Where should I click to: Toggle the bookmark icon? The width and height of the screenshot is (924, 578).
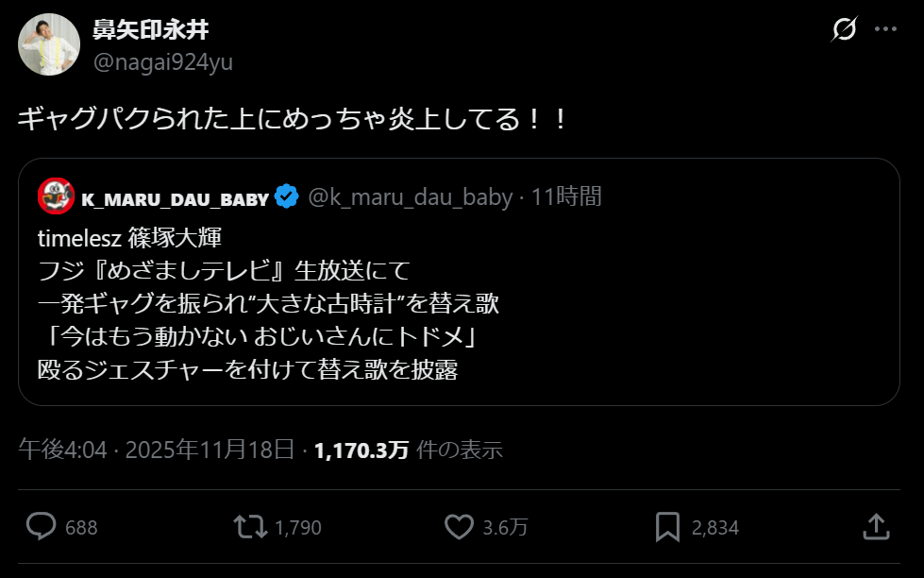[668, 527]
